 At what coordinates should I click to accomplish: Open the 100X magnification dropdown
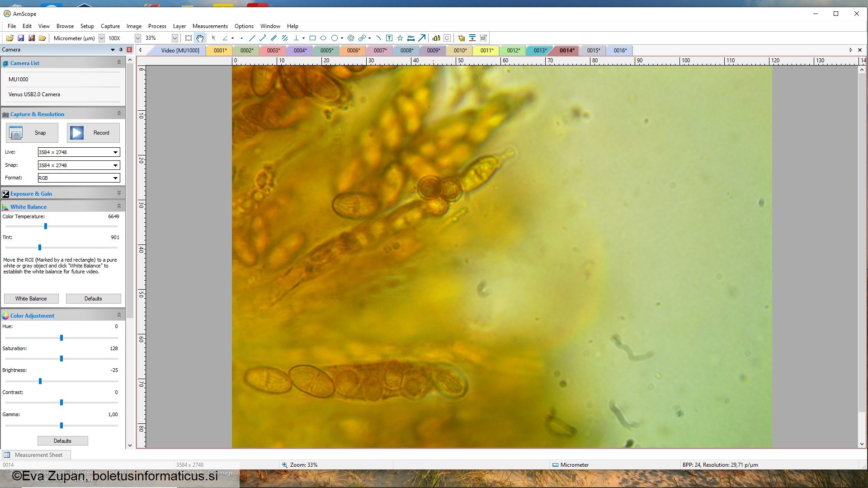(138, 38)
